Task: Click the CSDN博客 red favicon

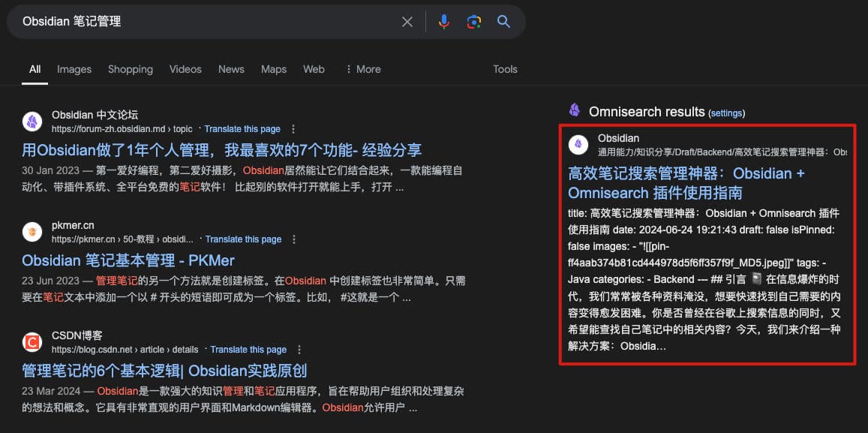Action: [32, 342]
